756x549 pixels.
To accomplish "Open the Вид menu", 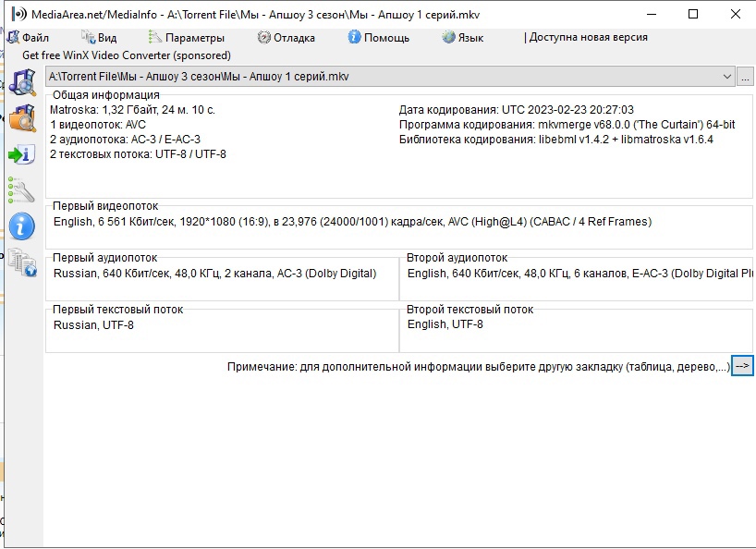I will point(100,38).
